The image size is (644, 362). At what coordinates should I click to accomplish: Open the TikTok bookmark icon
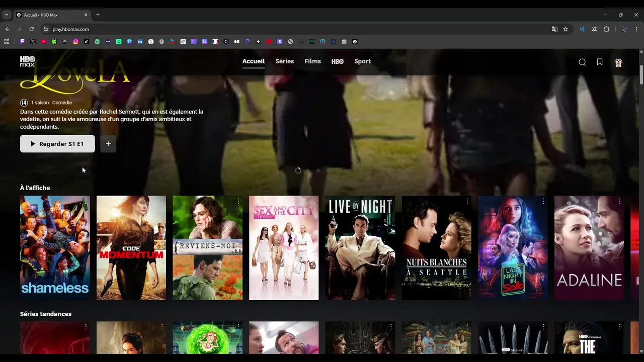point(87,42)
